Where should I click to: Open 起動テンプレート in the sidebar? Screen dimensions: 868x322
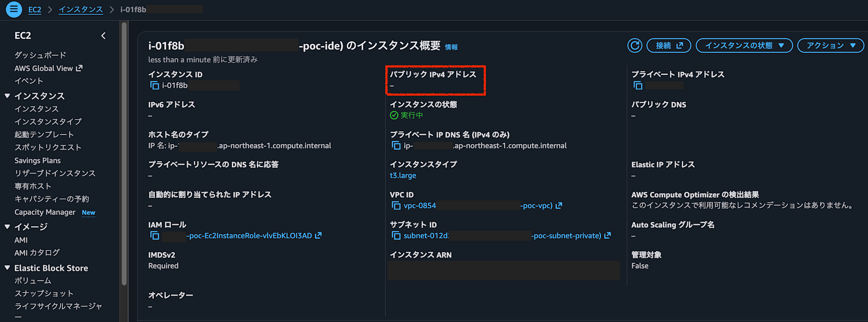coord(44,134)
